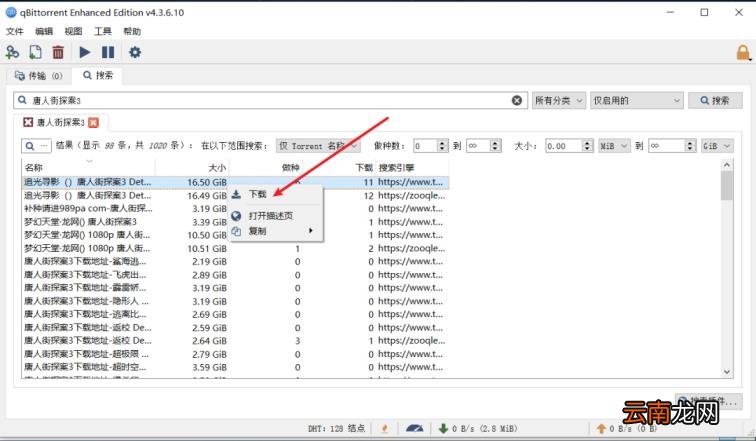Screen dimensions: 756x441
Task: Click the copy icon beside 复制
Action: click(236, 231)
